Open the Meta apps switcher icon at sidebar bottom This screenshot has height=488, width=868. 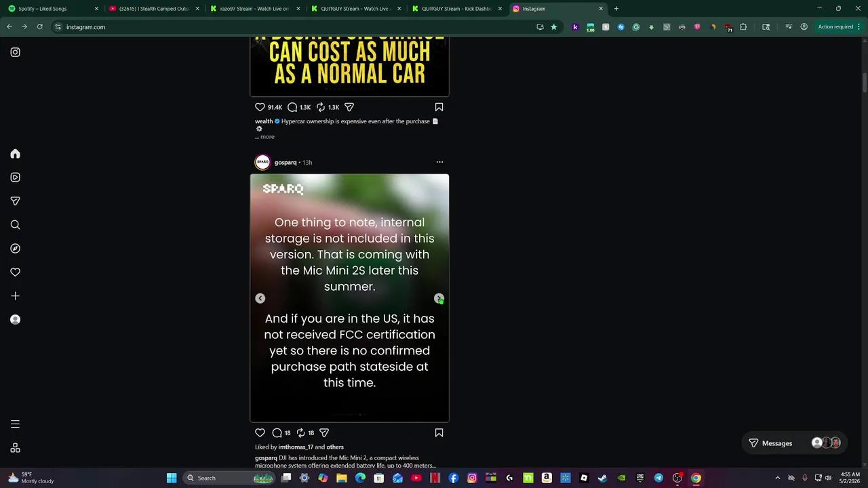pyautogui.click(x=15, y=448)
